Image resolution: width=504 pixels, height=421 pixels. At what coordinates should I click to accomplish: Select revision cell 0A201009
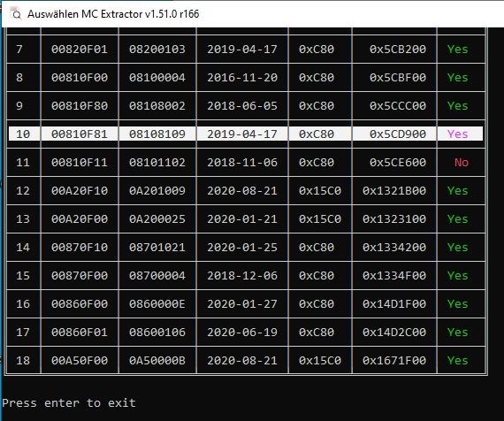coord(157,191)
